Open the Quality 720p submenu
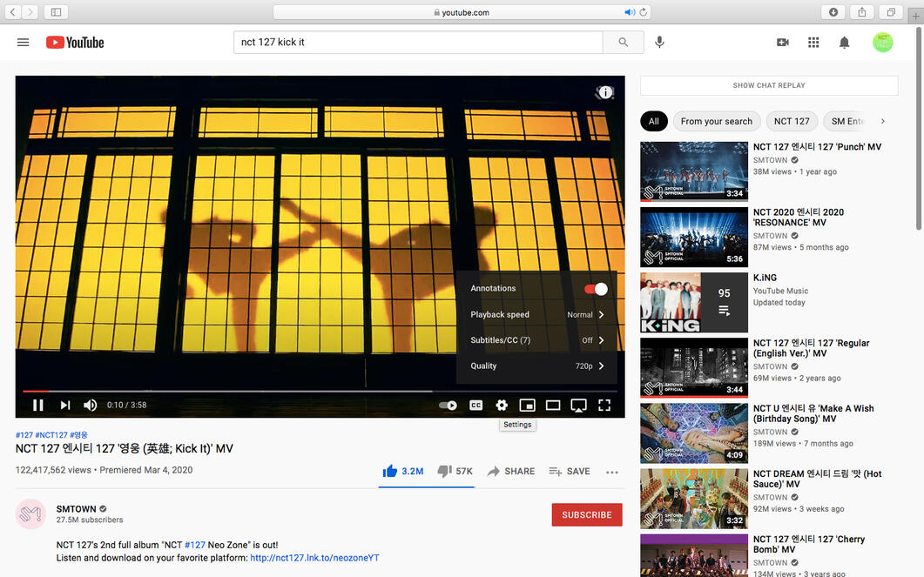Viewport: 924px width, 577px height. [536, 366]
